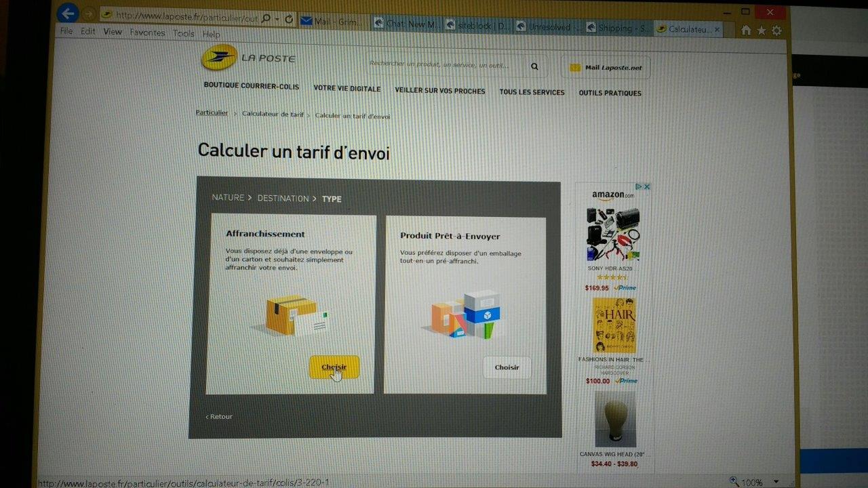Image resolution: width=868 pixels, height=488 pixels.
Task: Click the Retour link
Action: (219, 416)
